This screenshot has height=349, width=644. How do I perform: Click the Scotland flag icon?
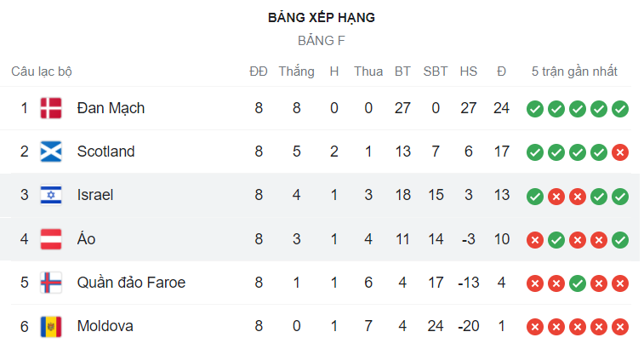[x=51, y=152]
